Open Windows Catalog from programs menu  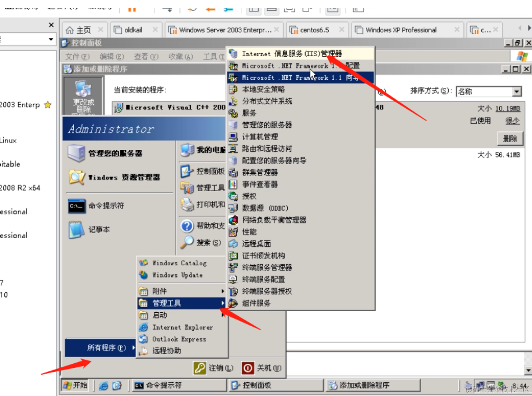[x=182, y=263]
